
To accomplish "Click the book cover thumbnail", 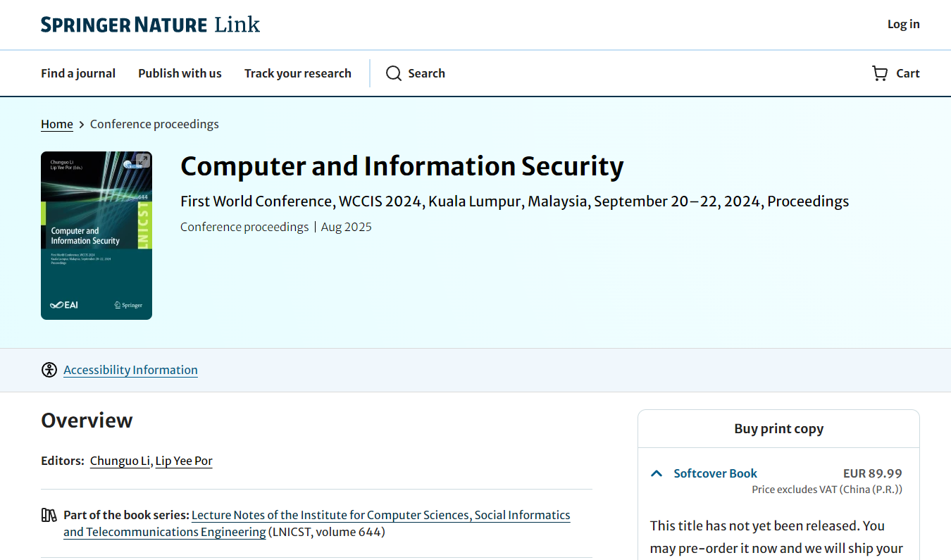I will click(97, 236).
